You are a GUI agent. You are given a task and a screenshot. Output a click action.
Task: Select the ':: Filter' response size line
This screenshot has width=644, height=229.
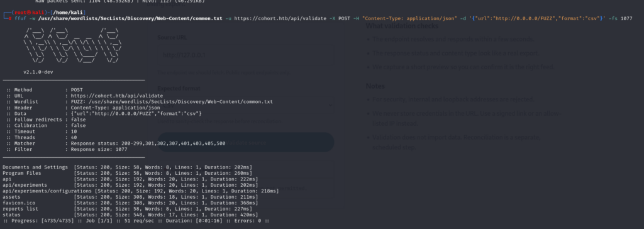(67, 149)
